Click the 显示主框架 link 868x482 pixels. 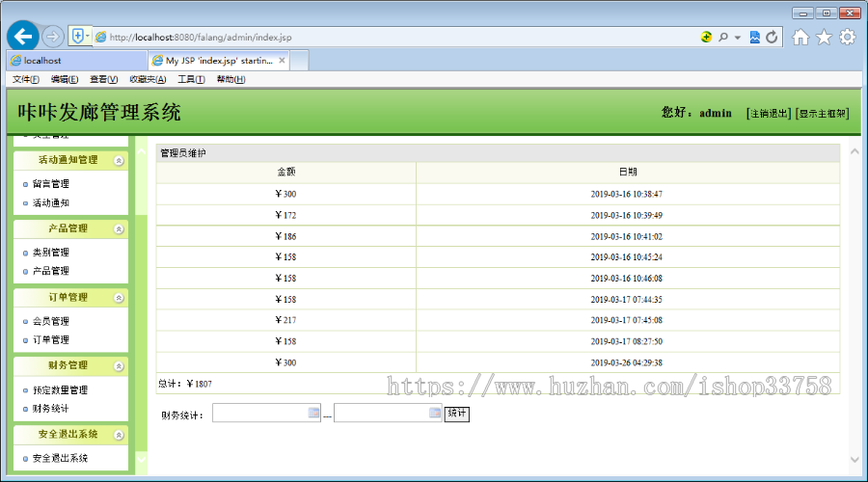click(x=822, y=114)
